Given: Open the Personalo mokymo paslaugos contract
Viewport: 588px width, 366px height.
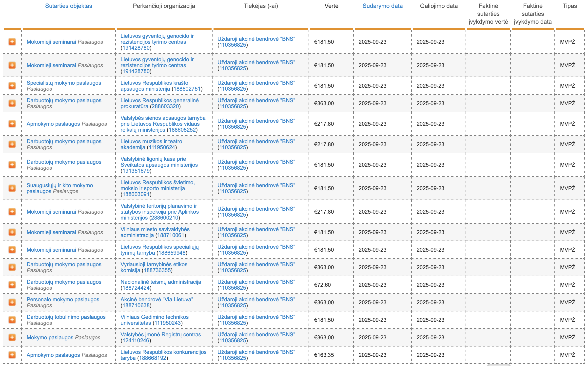Looking at the screenshot, I should click(x=63, y=299).
